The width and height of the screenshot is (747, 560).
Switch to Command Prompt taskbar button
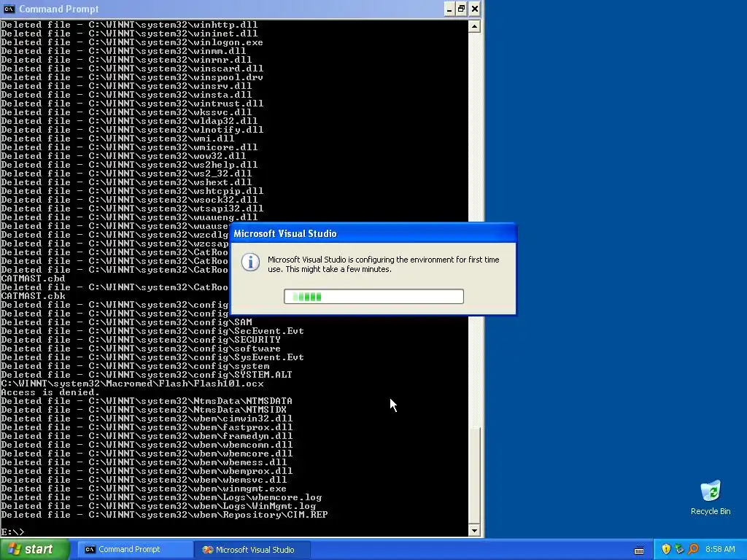point(135,550)
